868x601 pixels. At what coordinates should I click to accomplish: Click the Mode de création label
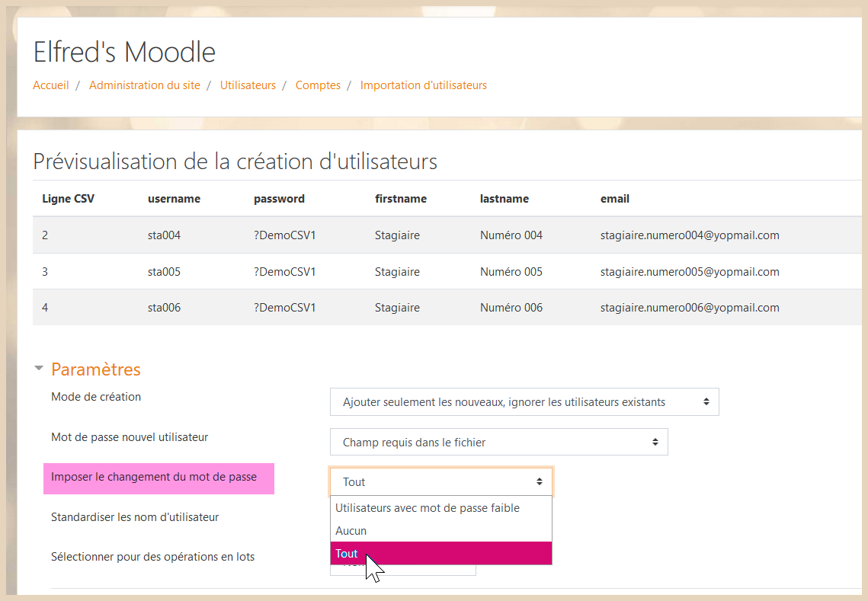coord(96,397)
